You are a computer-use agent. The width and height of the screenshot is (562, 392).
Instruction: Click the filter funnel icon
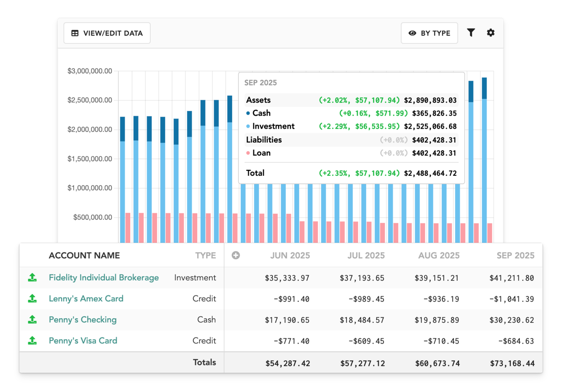[x=471, y=33]
